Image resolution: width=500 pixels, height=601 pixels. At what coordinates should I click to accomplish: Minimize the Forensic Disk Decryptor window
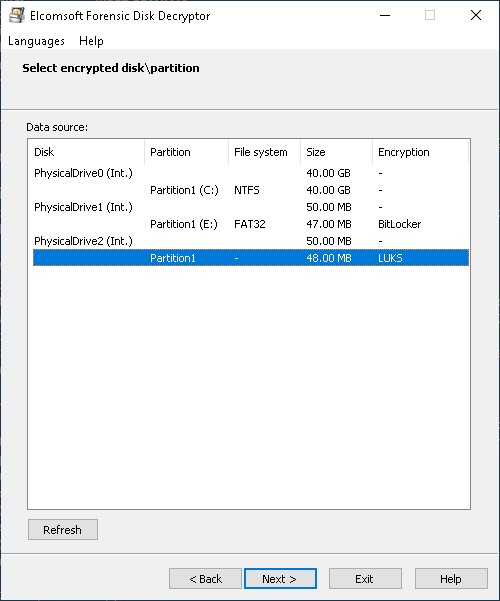[385, 15]
